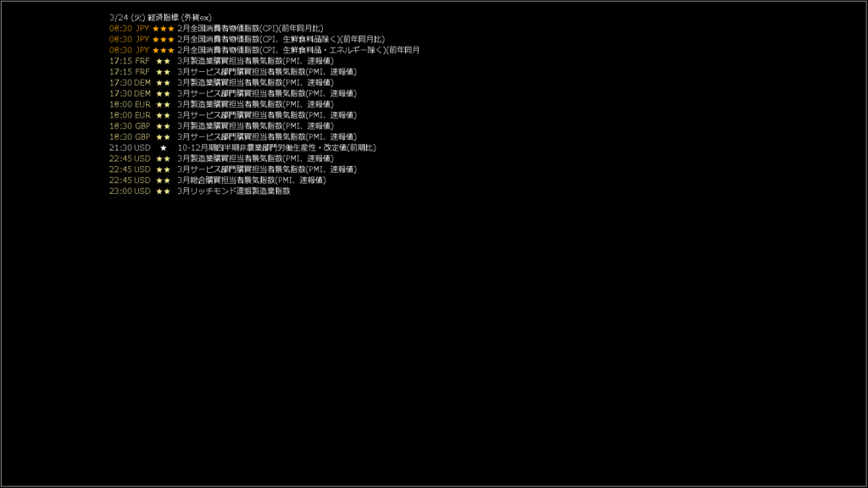
Task: Open the 18:00 EUR 製造業購買担当者景気指数 entry
Action: [255, 104]
